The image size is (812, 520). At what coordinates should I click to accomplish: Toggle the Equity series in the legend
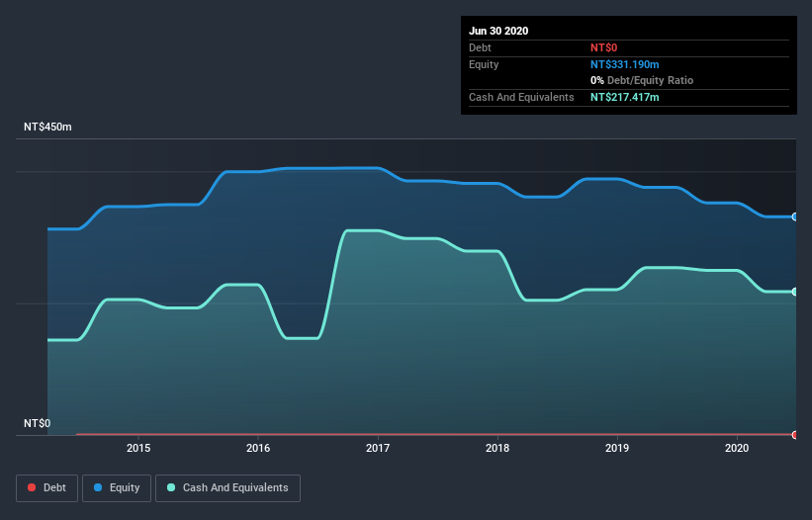(117, 488)
